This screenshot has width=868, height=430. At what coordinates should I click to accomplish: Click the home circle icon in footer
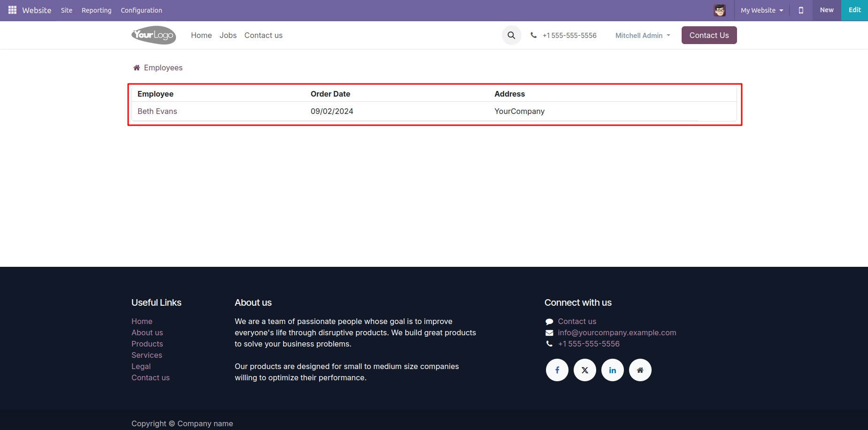(x=640, y=370)
